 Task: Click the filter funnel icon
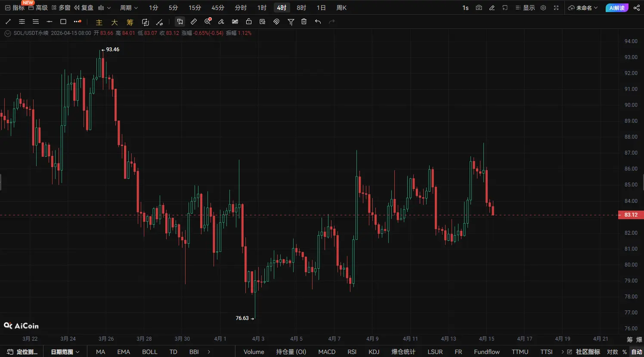pyautogui.click(x=291, y=22)
